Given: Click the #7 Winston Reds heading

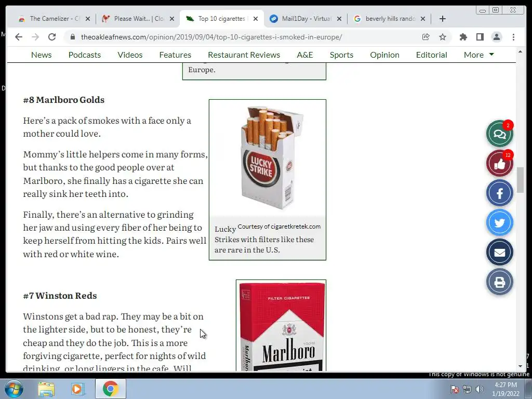Looking at the screenshot, I should (60, 296).
